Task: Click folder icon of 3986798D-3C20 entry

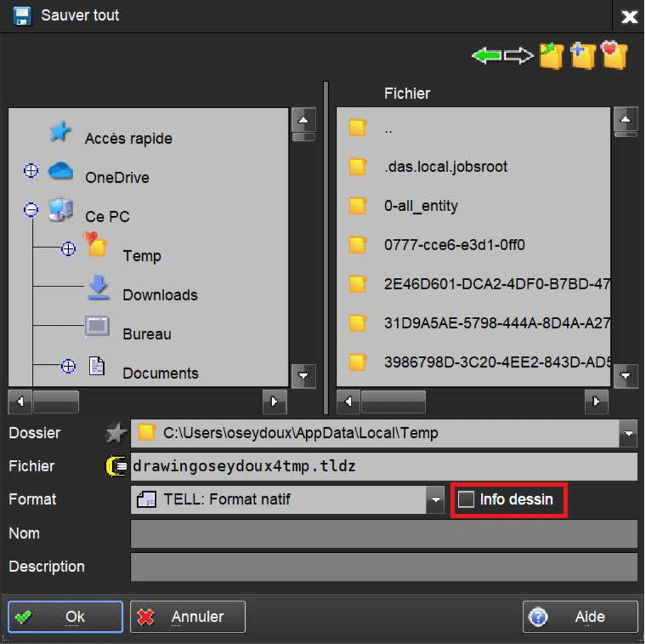Action: (x=357, y=362)
